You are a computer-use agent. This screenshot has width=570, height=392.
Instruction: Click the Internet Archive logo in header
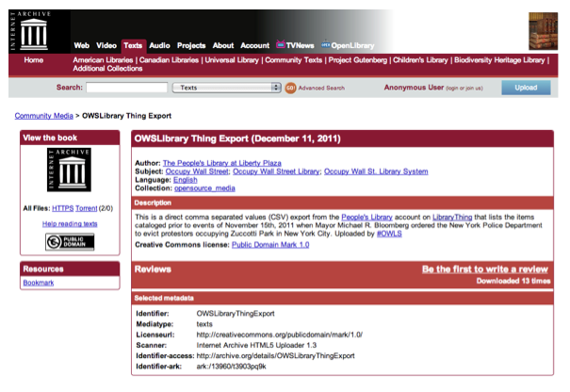pyautogui.click(x=32, y=31)
